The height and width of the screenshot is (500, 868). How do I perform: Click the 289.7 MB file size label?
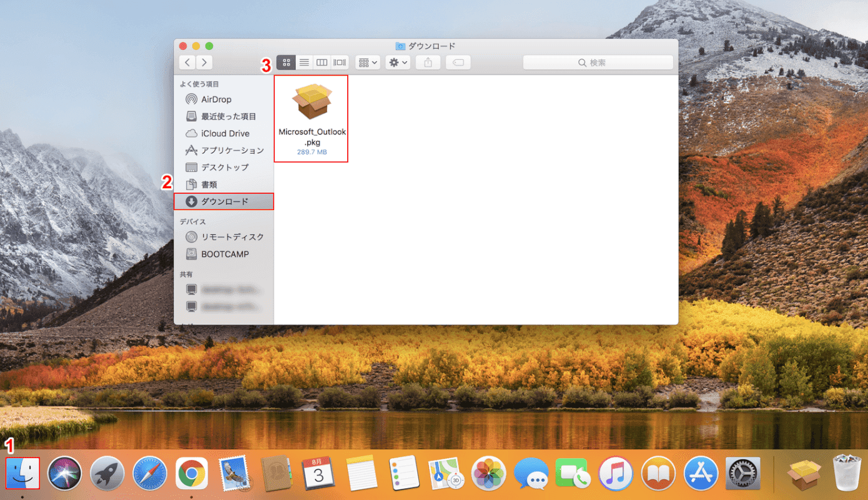pyautogui.click(x=312, y=152)
